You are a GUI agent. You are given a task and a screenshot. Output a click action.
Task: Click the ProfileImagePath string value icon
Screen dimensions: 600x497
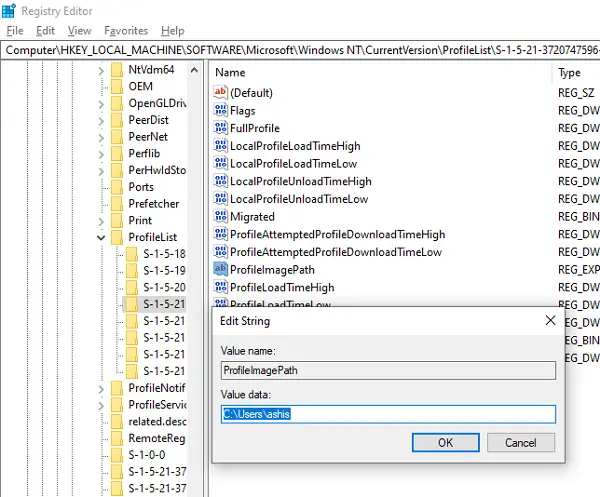(220, 269)
